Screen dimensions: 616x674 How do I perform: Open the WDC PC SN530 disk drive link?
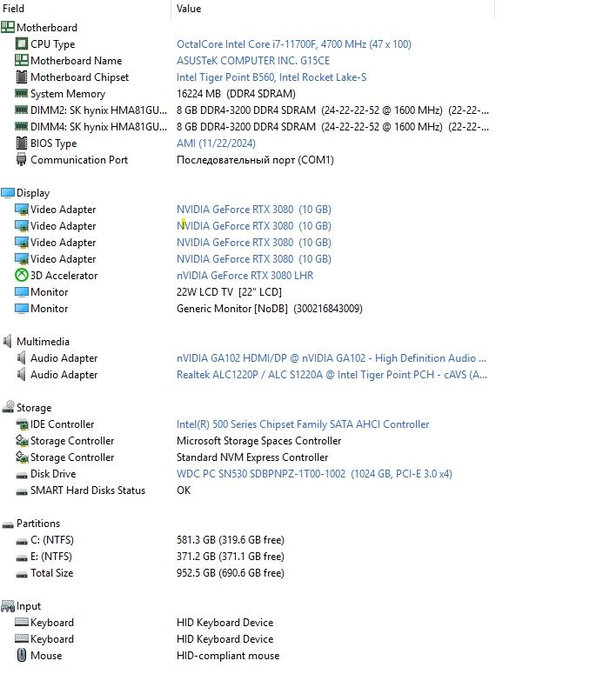[314, 474]
